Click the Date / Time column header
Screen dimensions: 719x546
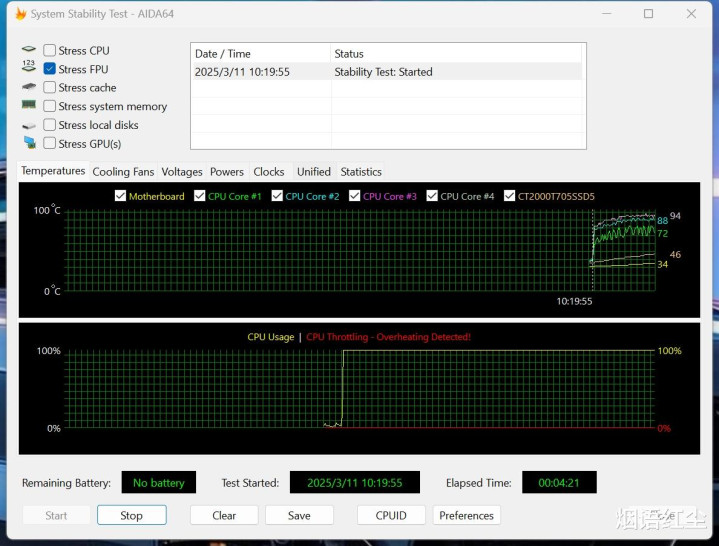point(261,54)
